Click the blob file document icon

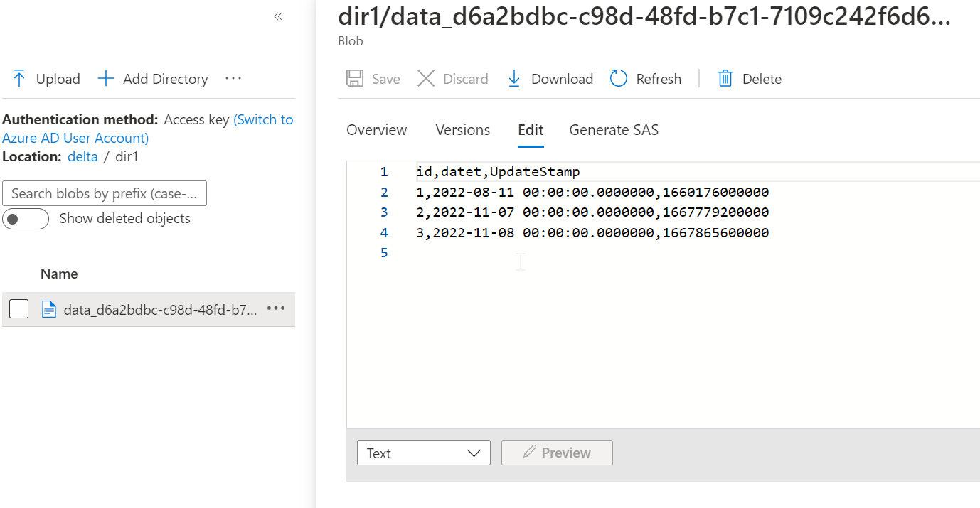(x=49, y=309)
